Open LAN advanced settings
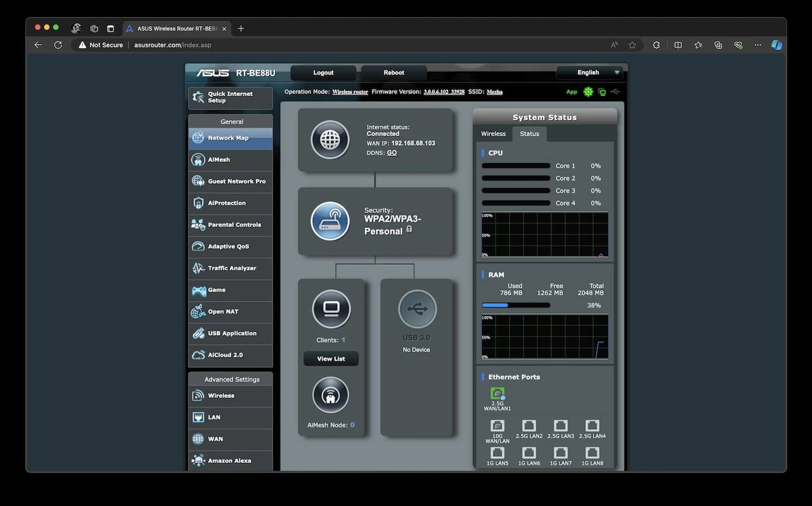The height and width of the screenshot is (506, 812). coord(230,418)
